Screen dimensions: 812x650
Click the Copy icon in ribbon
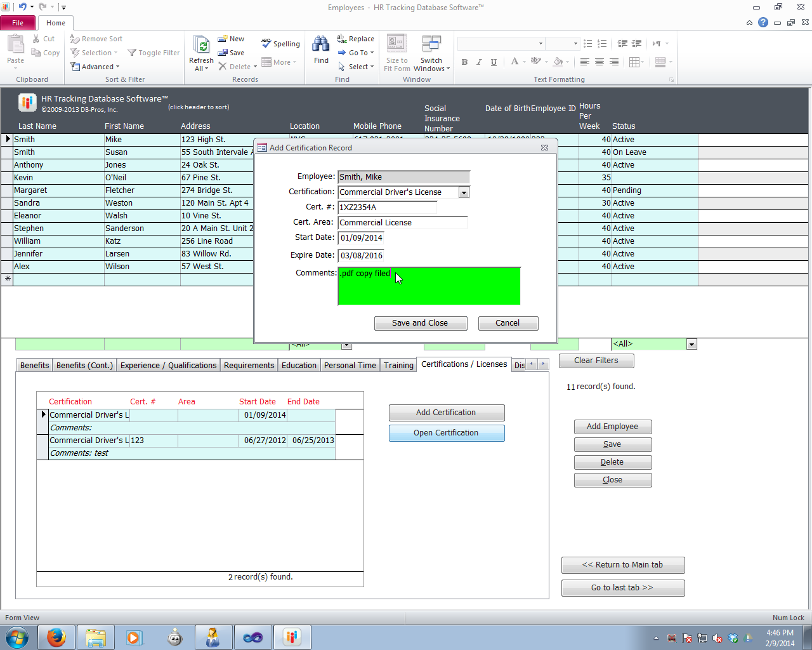[x=36, y=53]
